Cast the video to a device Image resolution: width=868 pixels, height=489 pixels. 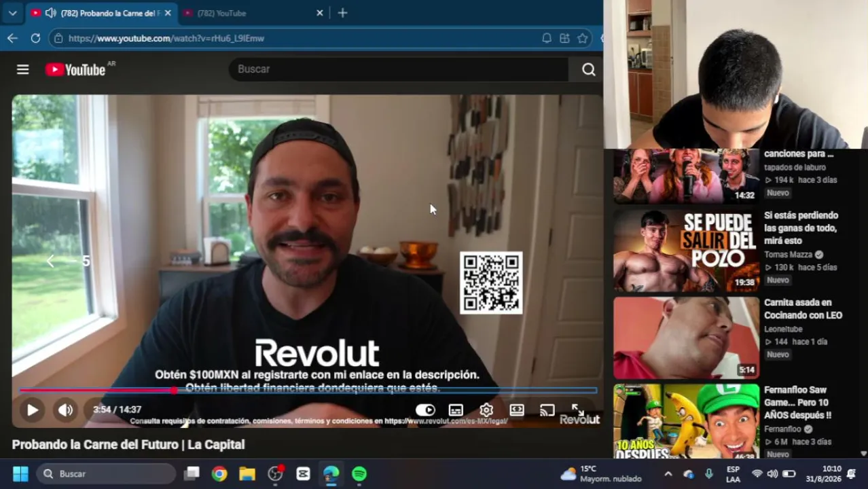pos(547,410)
